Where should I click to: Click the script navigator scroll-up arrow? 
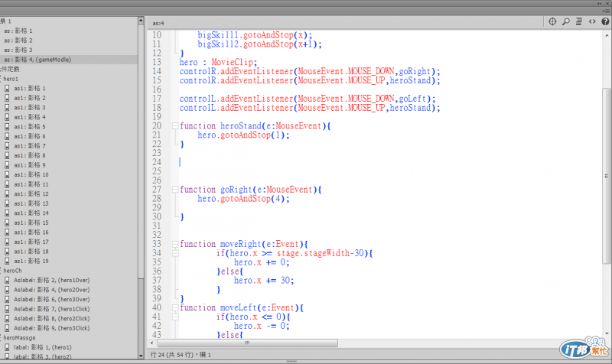(141, 21)
